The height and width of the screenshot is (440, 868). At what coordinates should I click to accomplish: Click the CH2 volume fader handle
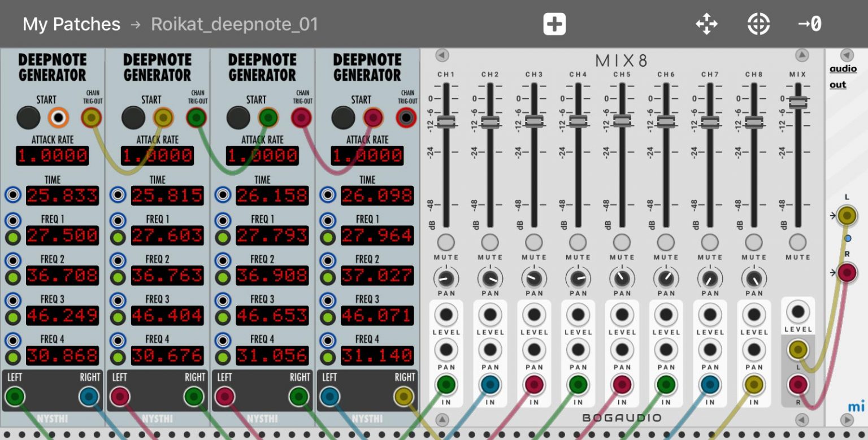[490, 121]
